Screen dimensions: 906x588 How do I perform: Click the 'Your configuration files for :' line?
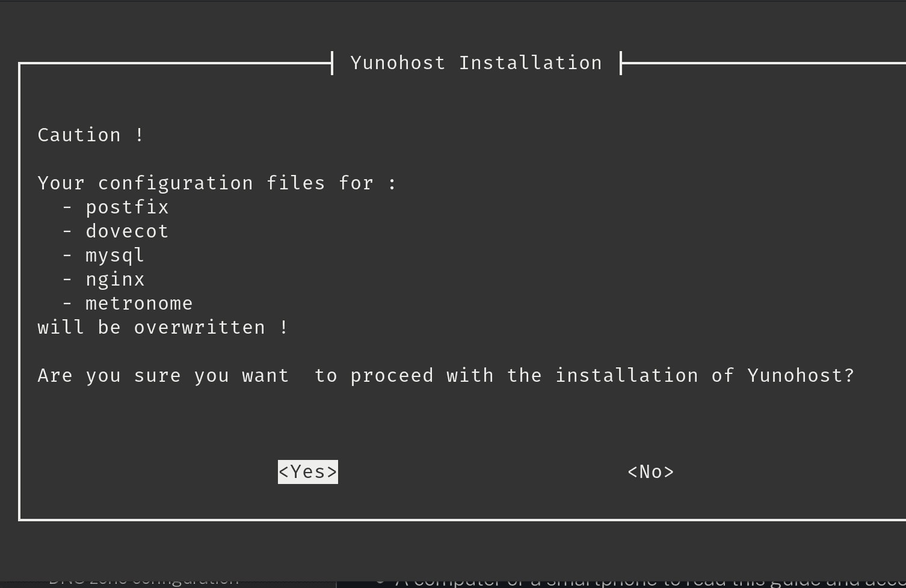217,183
